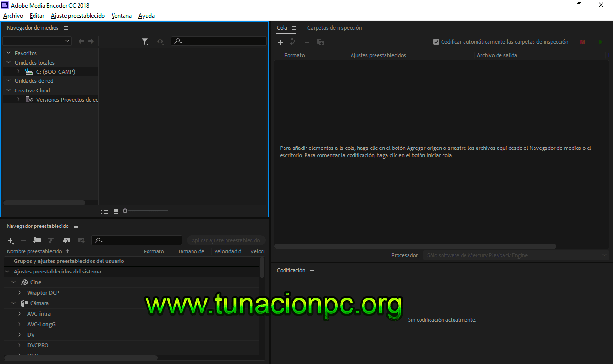613x364 pixels.
Task: Open the Editar menu
Action: coord(37,16)
